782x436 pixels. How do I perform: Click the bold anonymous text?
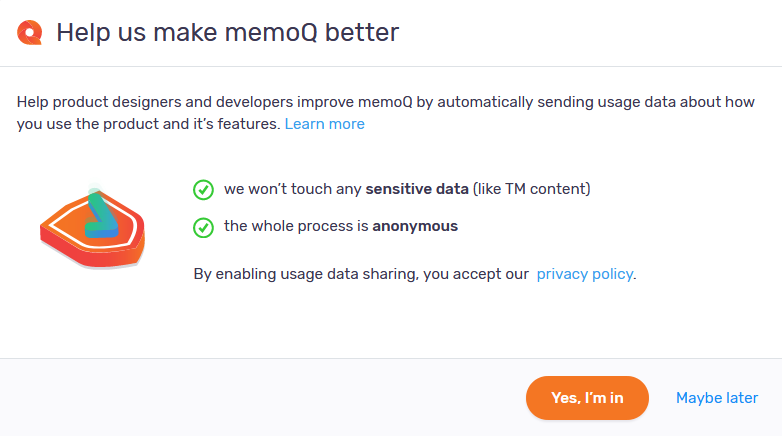(x=415, y=226)
